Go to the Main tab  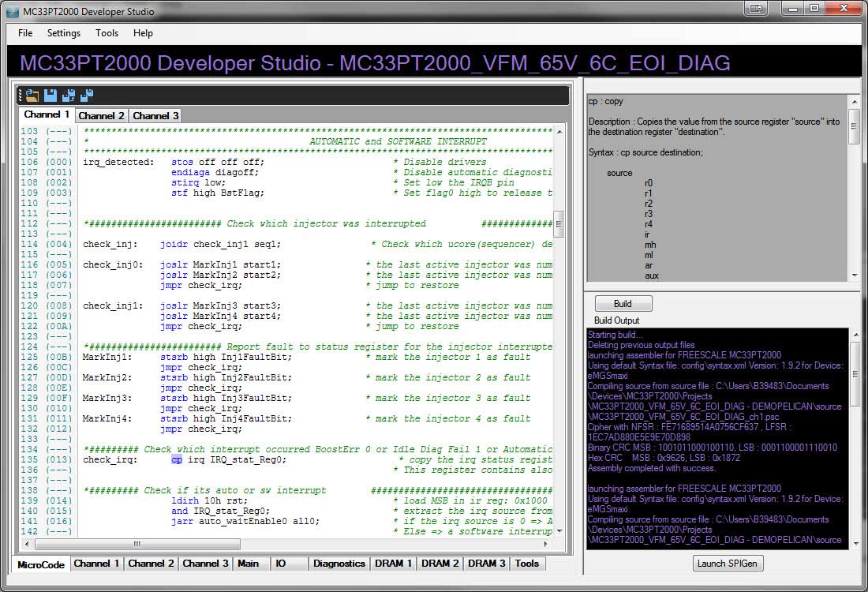pyautogui.click(x=248, y=564)
